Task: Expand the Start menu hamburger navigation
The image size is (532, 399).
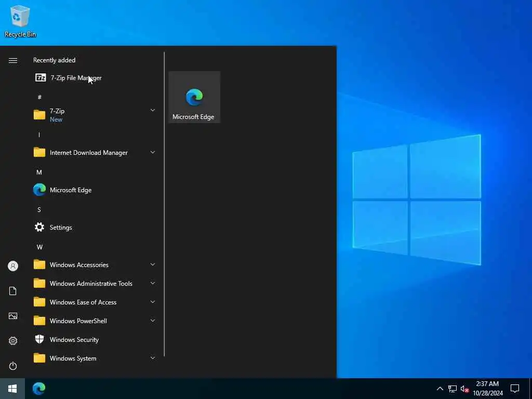Action: pos(13,60)
